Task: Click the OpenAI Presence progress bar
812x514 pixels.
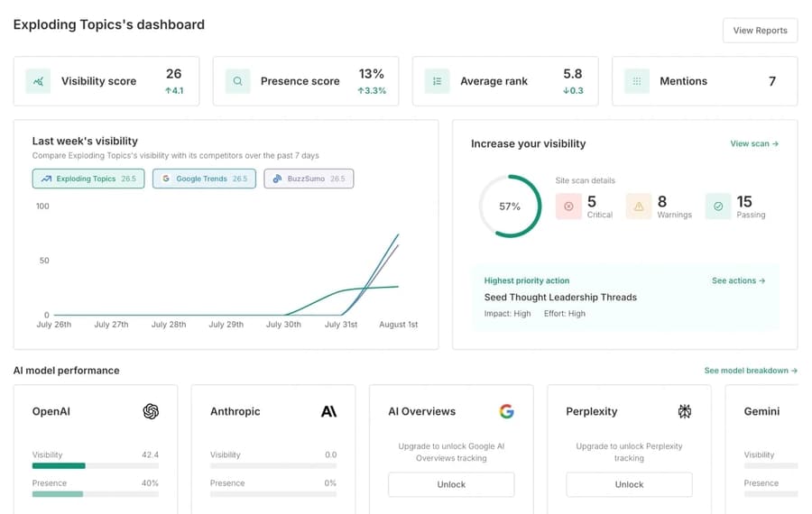Action: (96, 494)
